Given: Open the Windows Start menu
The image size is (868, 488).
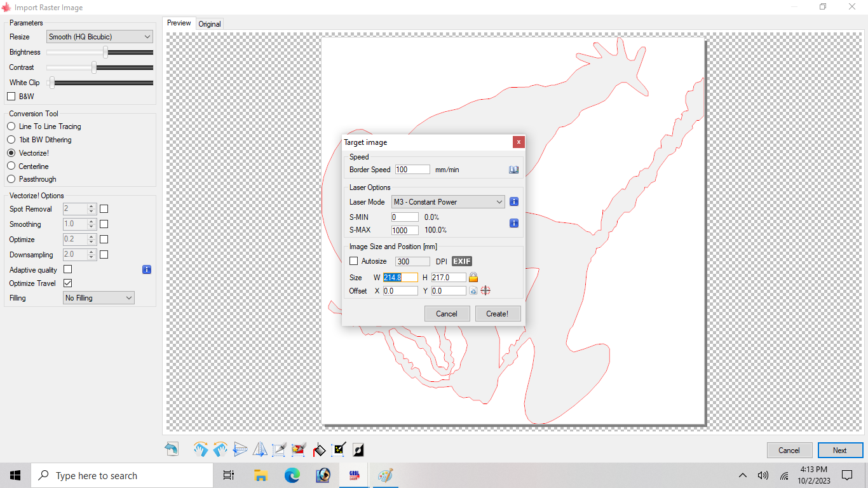Looking at the screenshot, I should [x=15, y=475].
